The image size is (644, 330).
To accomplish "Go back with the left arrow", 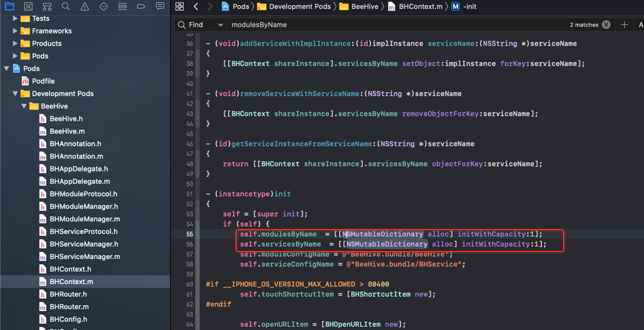I will 196,6.
